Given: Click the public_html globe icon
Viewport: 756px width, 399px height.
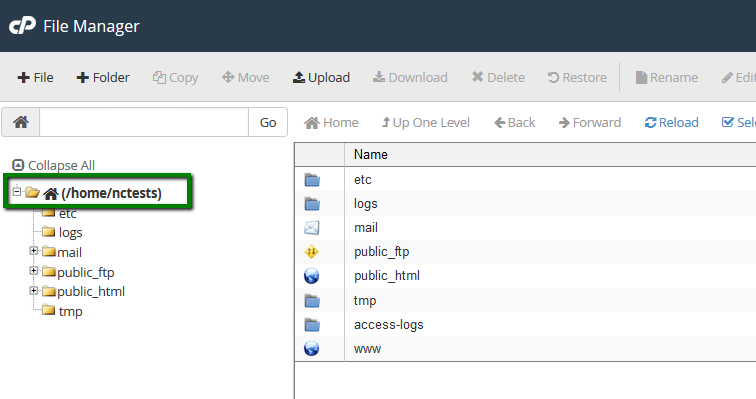Looking at the screenshot, I should point(311,276).
